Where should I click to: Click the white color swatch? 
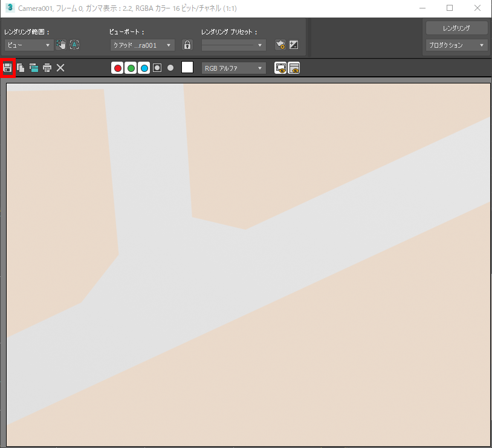click(187, 67)
